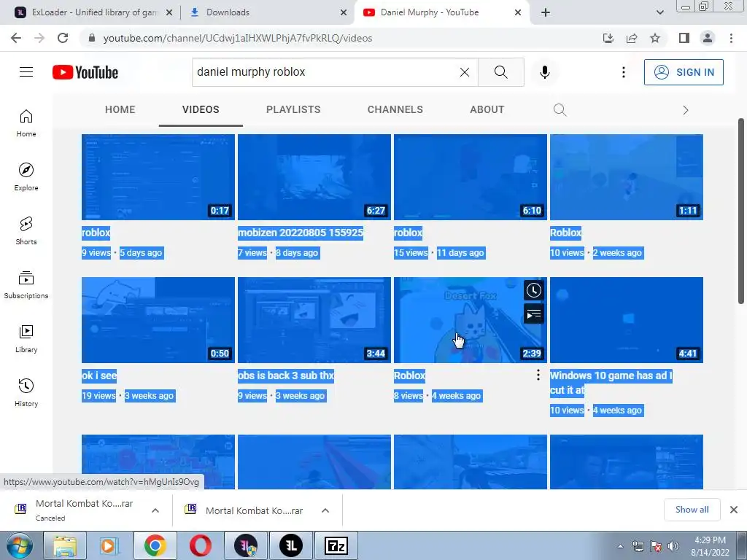747x560 pixels.
Task: Launch Opera from the taskbar
Action: 201,545
